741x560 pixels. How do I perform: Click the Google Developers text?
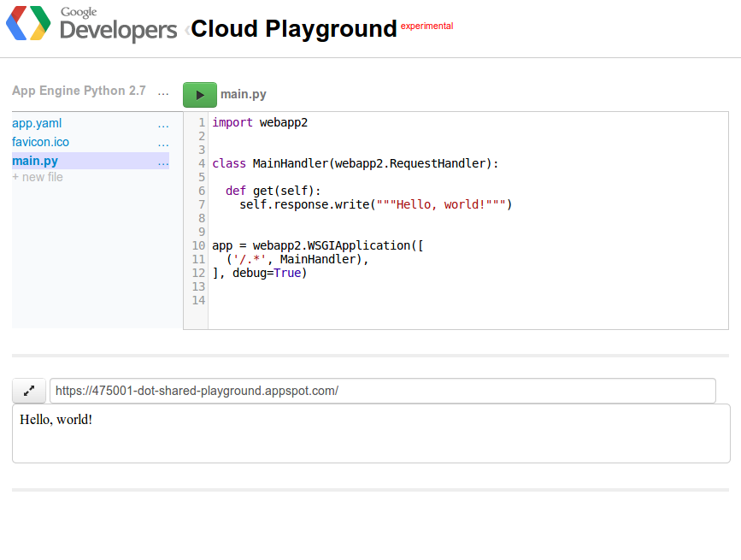pos(118,25)
